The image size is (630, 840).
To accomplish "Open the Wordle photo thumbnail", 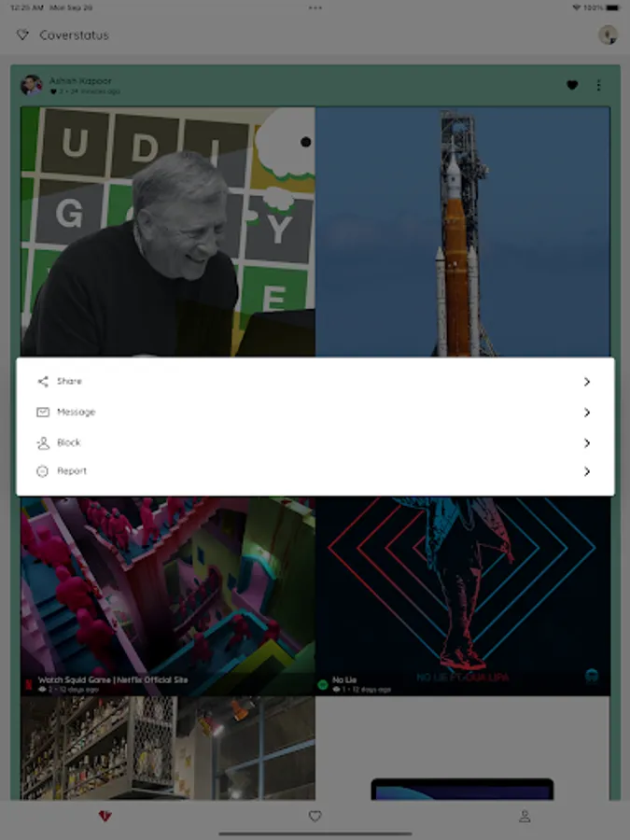I will (x=168, y=231).
